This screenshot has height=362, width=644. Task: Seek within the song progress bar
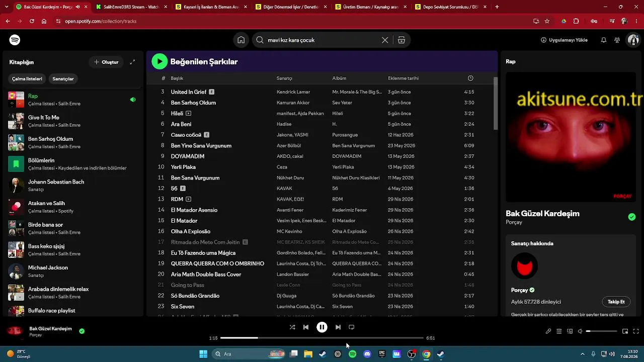tap(322, 338)
